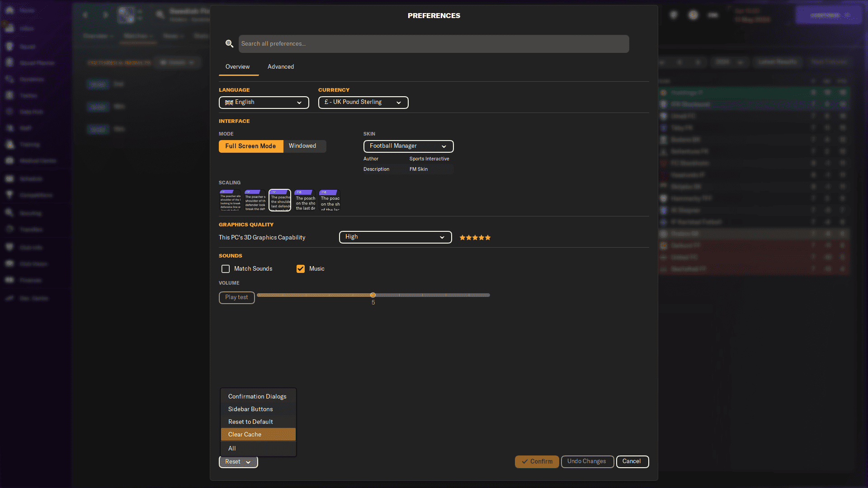Choose the largest text scaling thumbnail
This screenshot has height=488, width=868.
pos(330,200)
